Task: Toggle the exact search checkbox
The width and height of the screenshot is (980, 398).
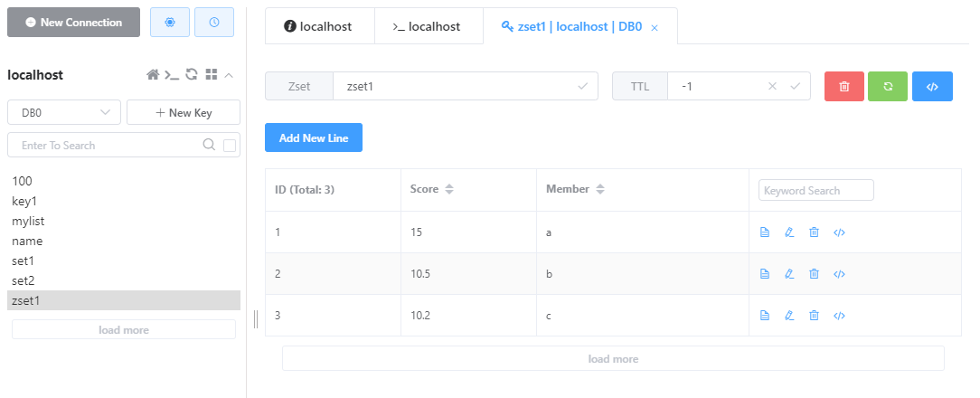Action: click(230, 146)
